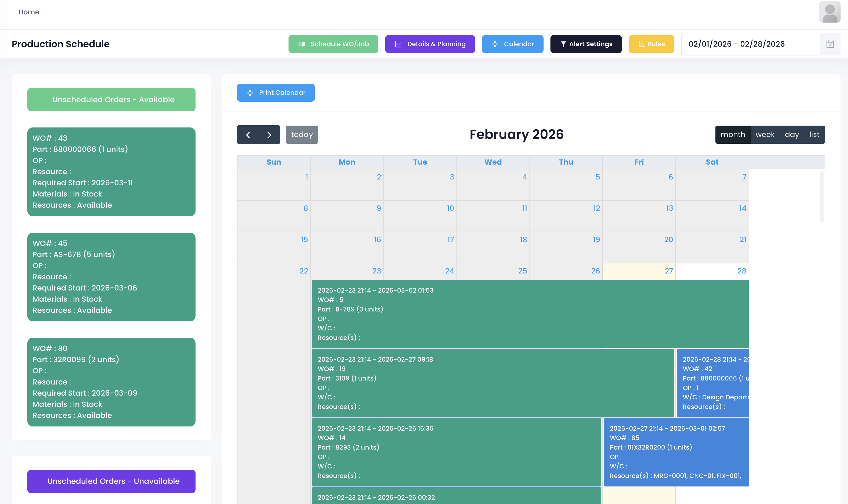848x504 pixels.
Task: Go to next month arrow
Action: [269, 135]
